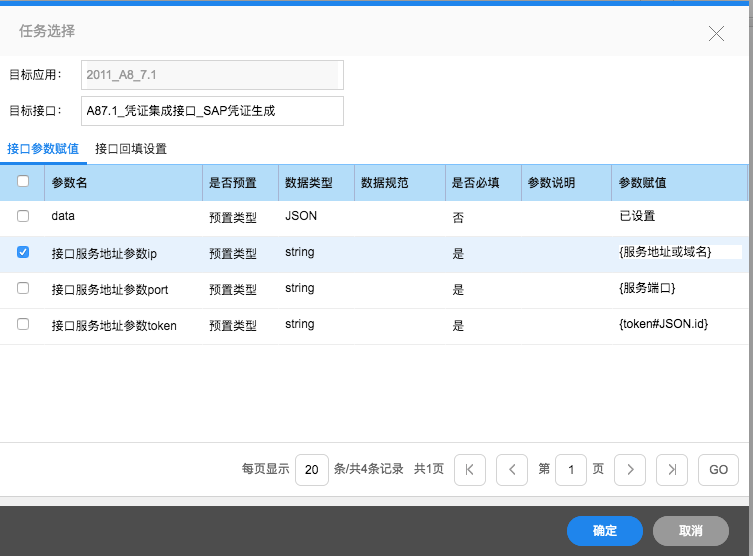The height and width of the screenshot is (556, 753).
Task: Click the page size box showing 20
Action: tap(311, 469)
